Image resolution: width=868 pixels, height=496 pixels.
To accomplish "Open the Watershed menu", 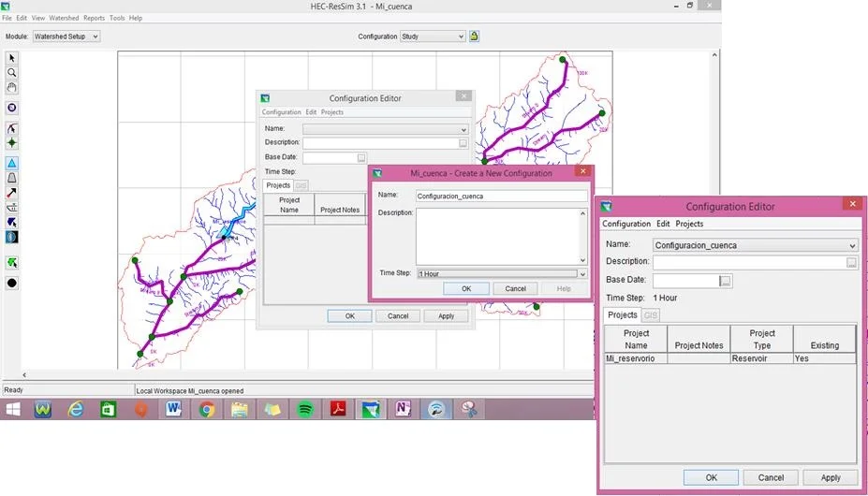I will (64, 18).
